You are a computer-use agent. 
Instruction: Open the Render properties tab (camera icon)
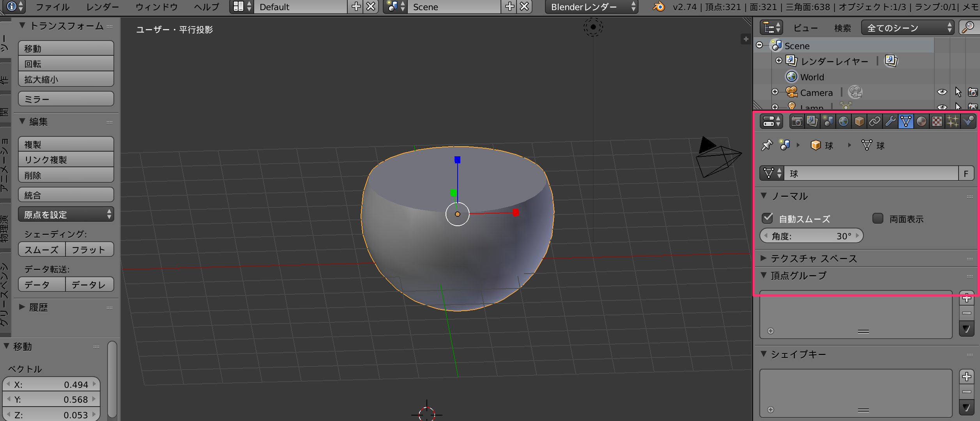pyautogui.click(x=797, y=122)
